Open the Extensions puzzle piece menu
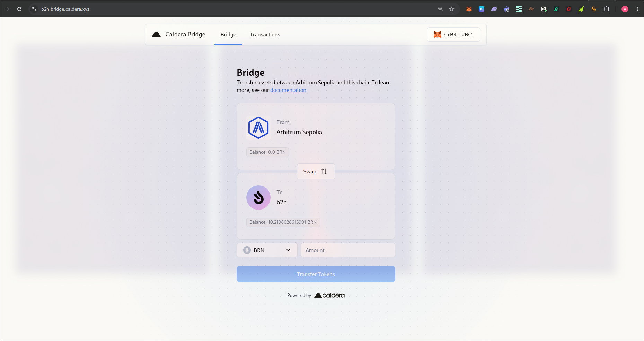The width and height of the screenshot is (644, 341). (x=606, y=9)
